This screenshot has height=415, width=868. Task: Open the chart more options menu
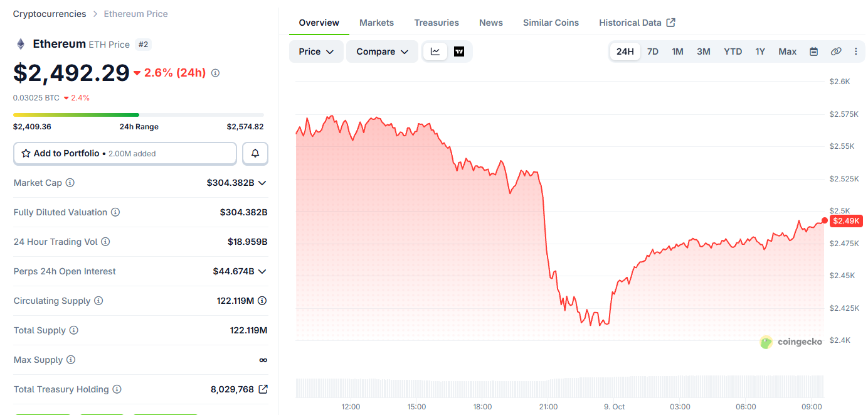coord(856,51)
